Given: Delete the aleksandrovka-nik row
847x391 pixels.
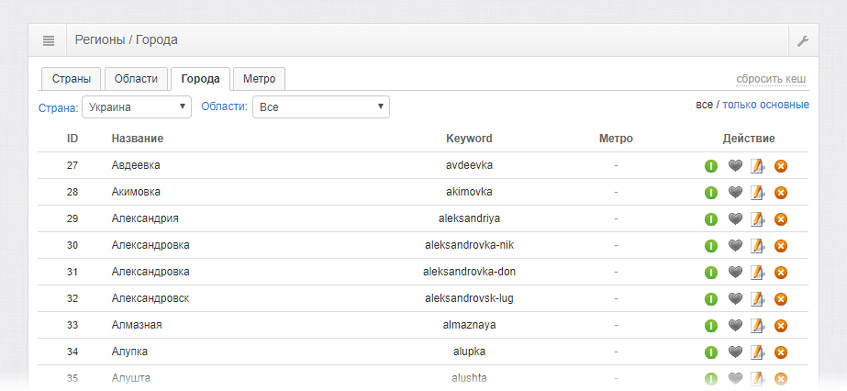Looking at the screenshot, I should point(781,246).
